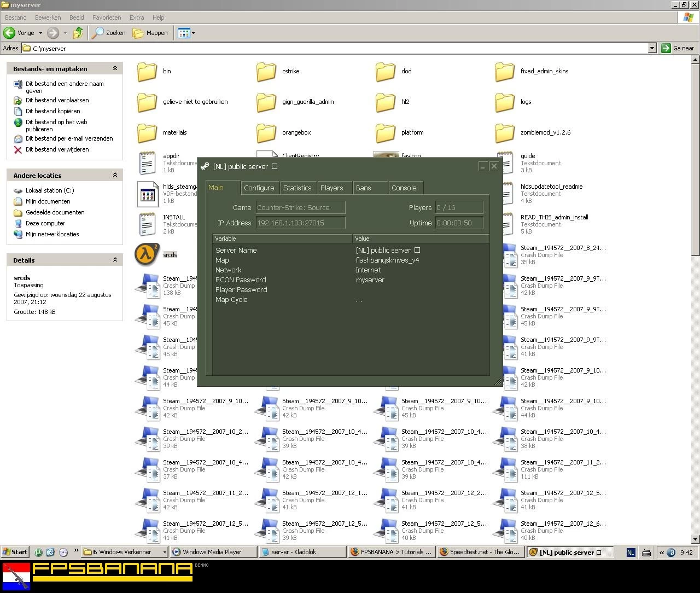The width and height of the screenshot is (700, 593).
Task: Open Gedeelde documenten link
Action: [55, 212]
